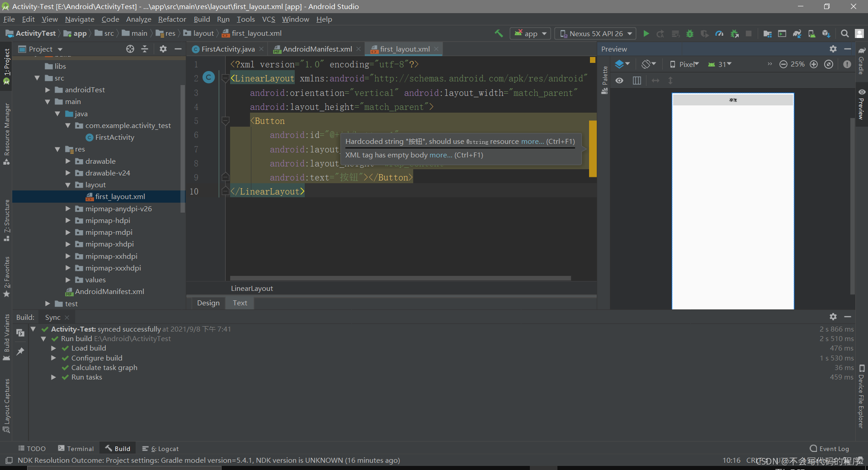Collapse the layout folder in the tree
Screen dimensions: 868x470
68,185
